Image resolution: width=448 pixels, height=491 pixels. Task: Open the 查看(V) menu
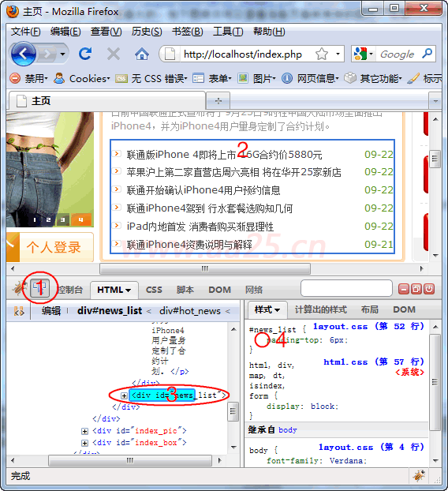pyautogui.click(x=106, y=32)
